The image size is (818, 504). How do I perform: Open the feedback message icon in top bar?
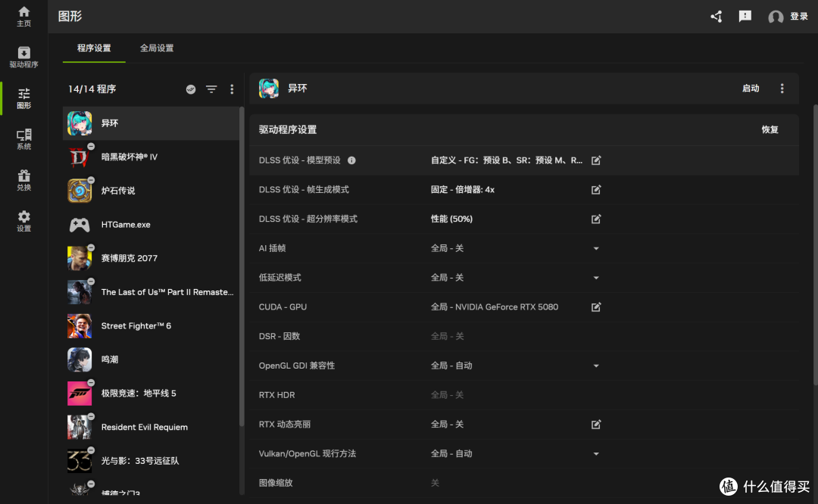click(745, 17)
